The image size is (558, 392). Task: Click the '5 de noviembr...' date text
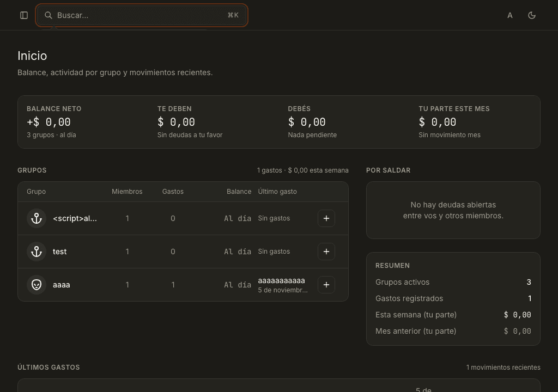[x=283, y=290]
